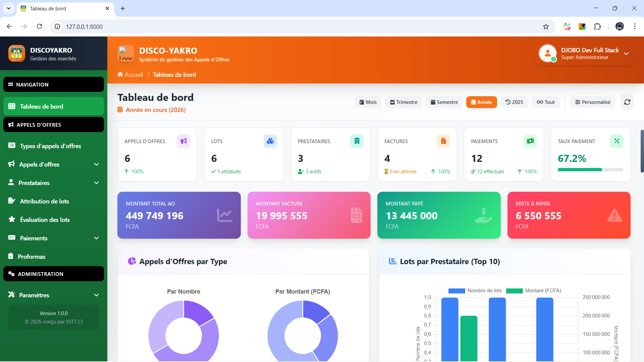Click the DISCOYAKRO sidebar logo
Image resolution: width=644 pixels, height=362 pixels.
pos(17,53)
